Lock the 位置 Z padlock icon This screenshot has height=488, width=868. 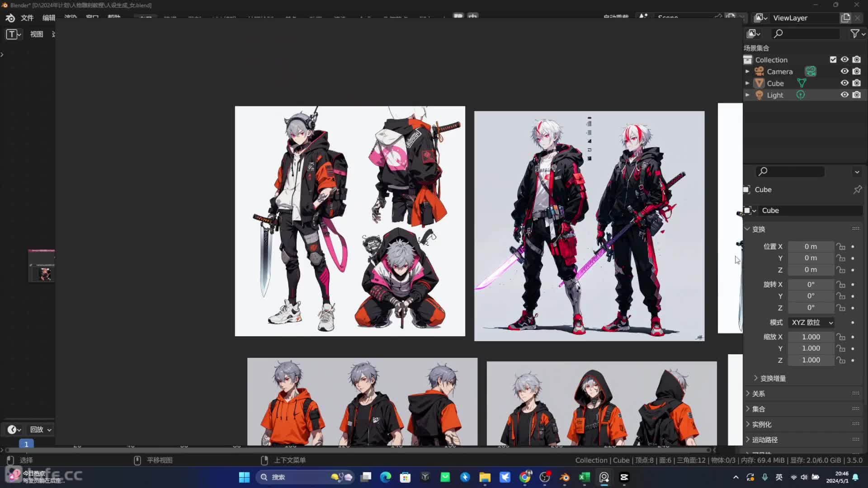(841, 270)
